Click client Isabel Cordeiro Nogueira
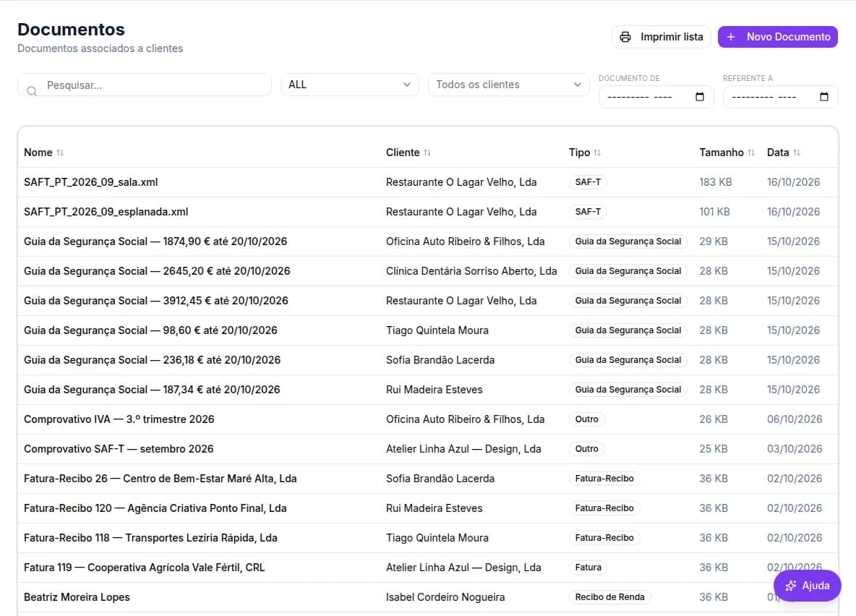This screenshot has height=616, width=856. 445,597
